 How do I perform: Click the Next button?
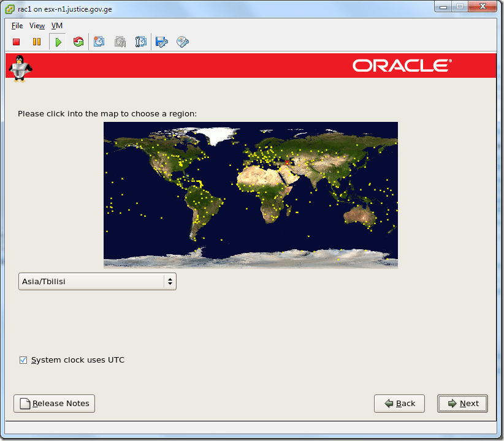(462, 404)
